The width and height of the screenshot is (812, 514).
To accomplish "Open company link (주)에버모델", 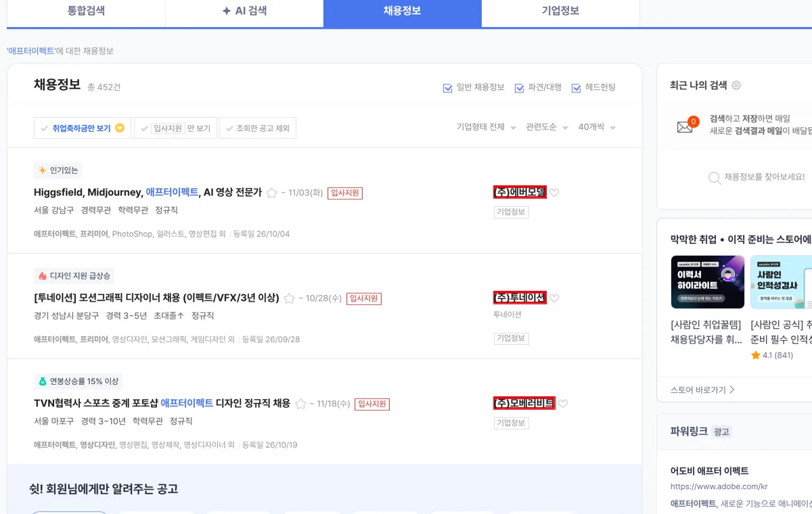I will [x=520, y=192].
